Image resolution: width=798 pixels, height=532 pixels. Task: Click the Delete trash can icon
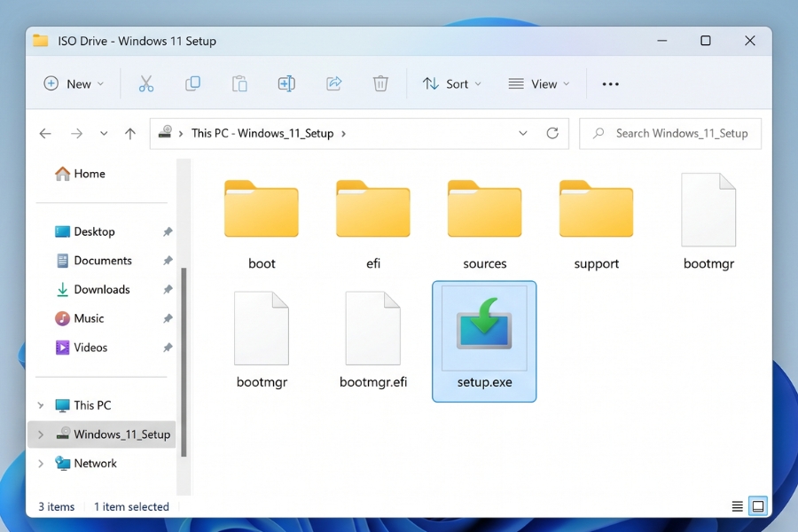pos(380,83)
